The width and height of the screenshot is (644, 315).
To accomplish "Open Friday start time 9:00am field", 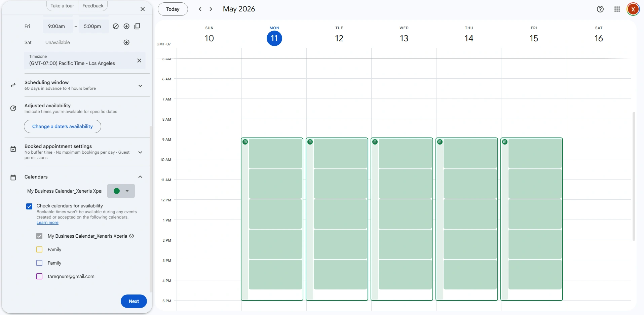I will click(58, 26).
